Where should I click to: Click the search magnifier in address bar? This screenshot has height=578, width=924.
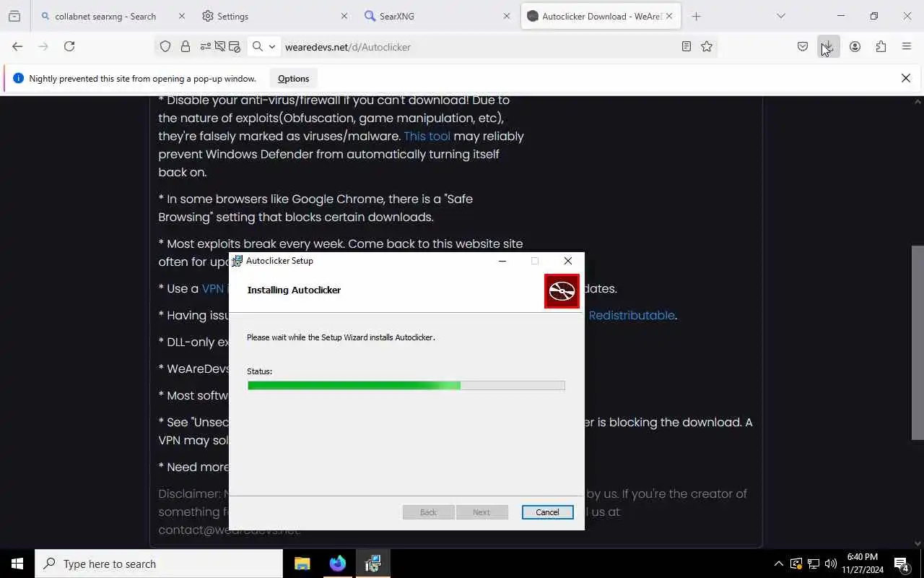coord(257,46)
